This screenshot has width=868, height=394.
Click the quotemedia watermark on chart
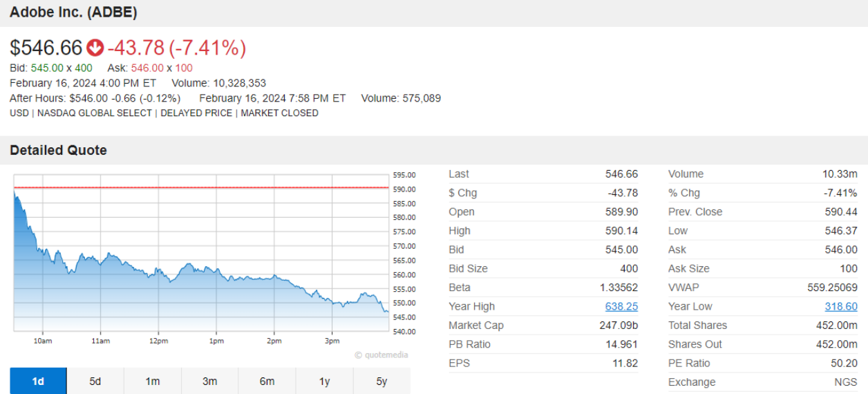coord(381,355)
